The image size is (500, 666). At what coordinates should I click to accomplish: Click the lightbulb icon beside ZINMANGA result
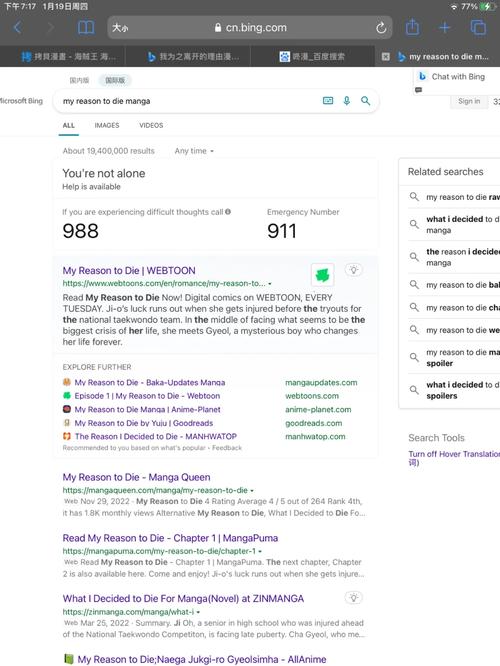click(x=353, y=598)
